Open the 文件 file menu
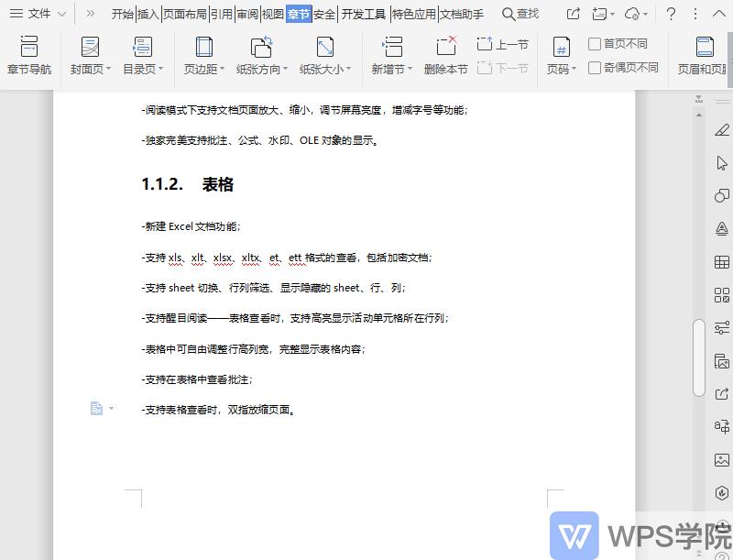Screen dimensions: 733x560 [37, 14]
